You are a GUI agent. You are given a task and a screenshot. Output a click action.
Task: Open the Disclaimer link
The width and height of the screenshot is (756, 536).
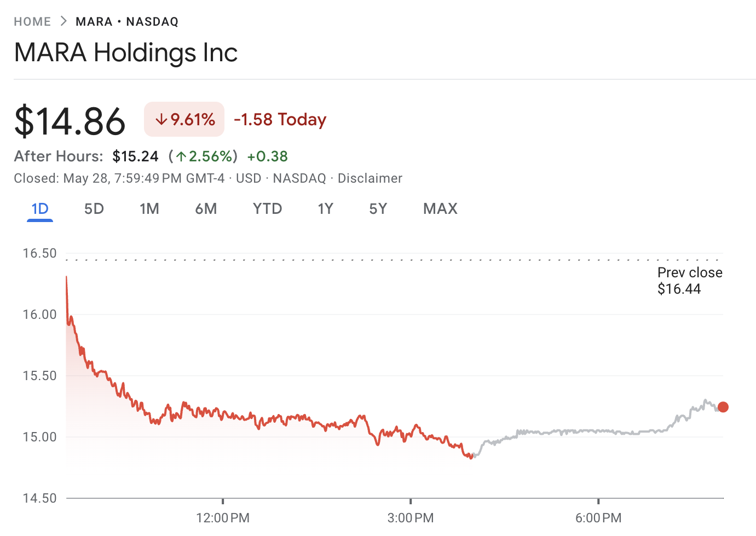point(370,178)
